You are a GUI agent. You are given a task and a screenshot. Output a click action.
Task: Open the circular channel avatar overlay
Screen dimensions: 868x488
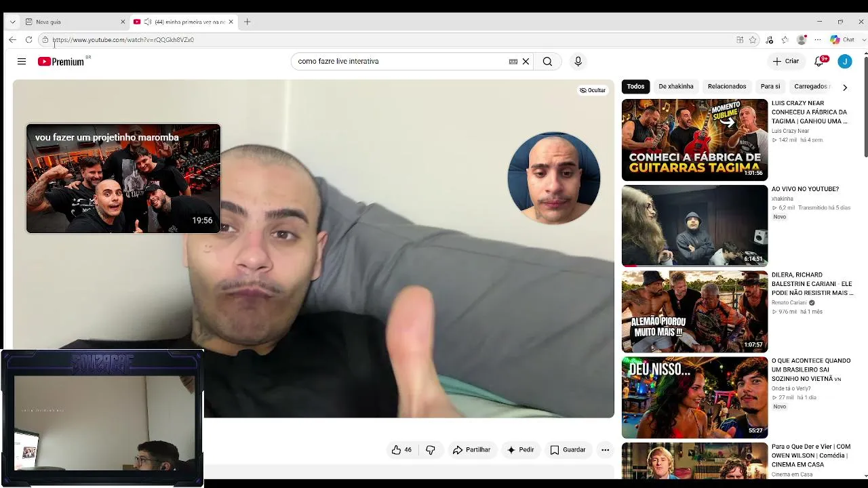pyautogui.click(x=553, y=178)
